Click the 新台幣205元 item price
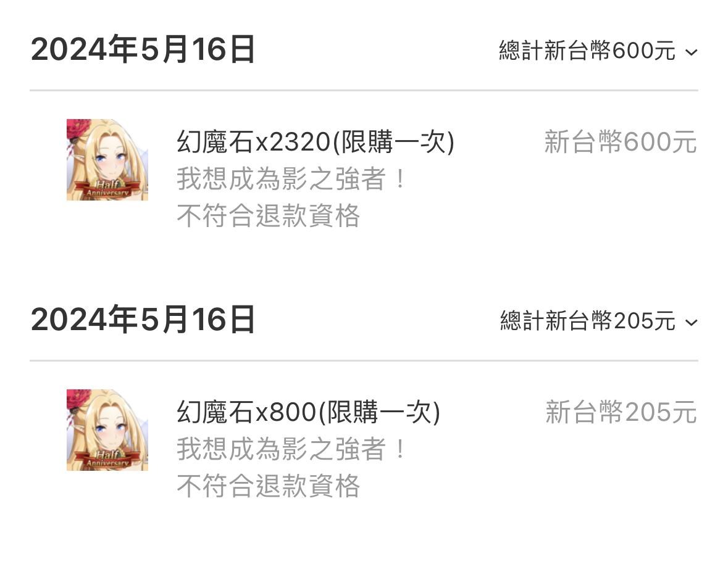The width and height of the screenshot is (728, 572). pos(621,412)
